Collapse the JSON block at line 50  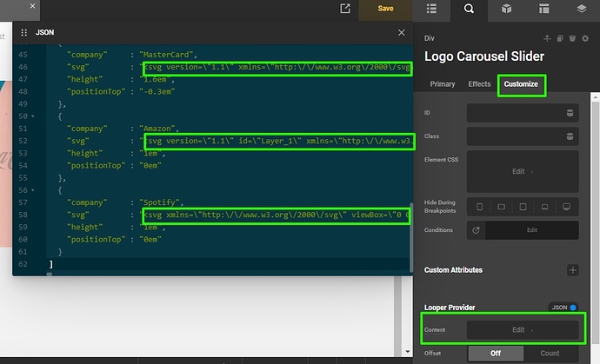(x=33, y=116)
